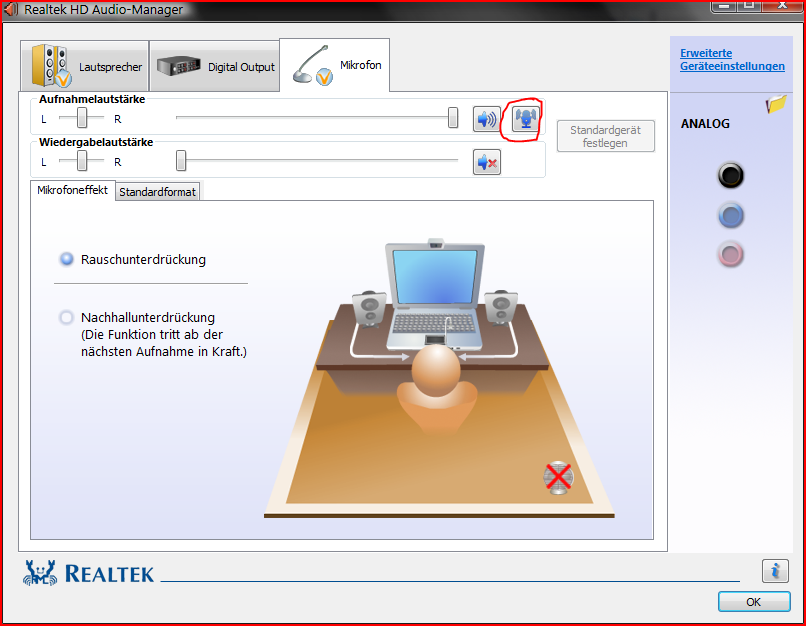
Task: Click the window title bar speaker icon
Action: point(10,10)
